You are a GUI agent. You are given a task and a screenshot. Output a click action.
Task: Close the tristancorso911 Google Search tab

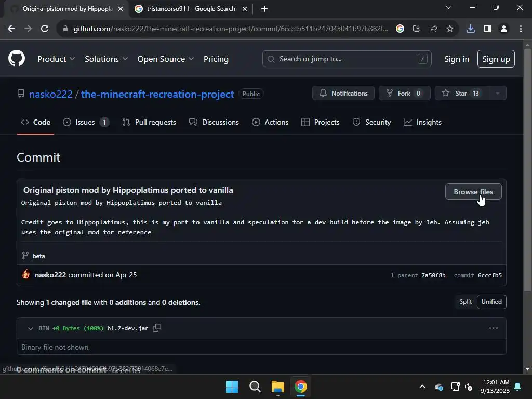coord(245,9)
